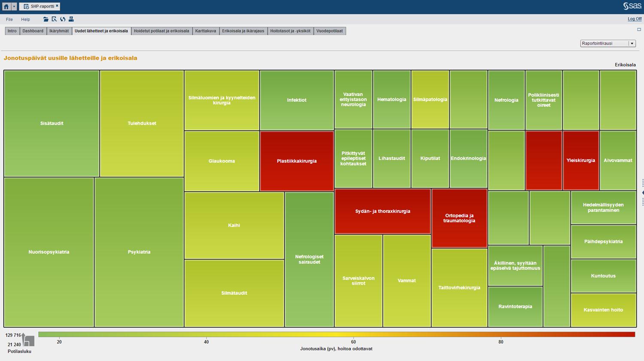The height and width of the screenshot is (361, 644).
Task: Select the Infektiot tile
Action: 297,100
